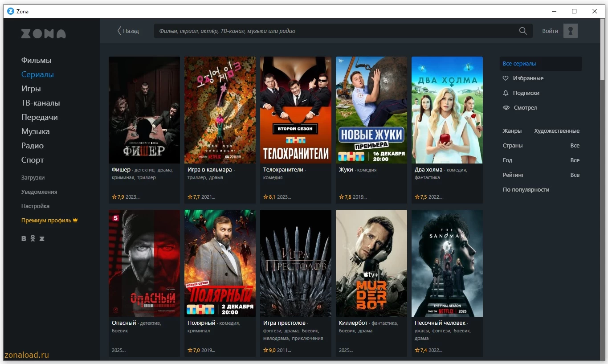Click the Песочный человек title text

point(440,323)
